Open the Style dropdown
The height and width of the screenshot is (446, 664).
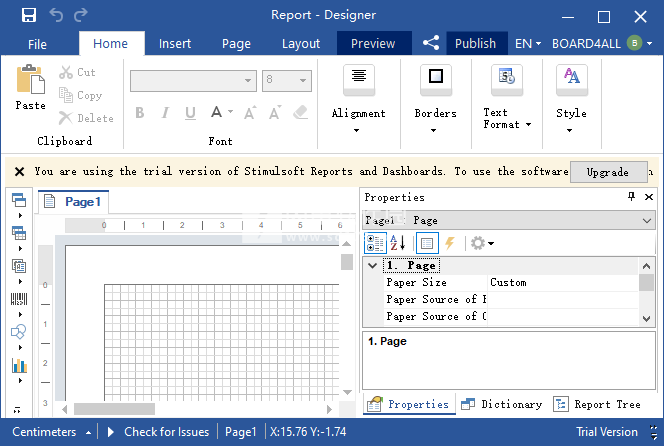(571, 100)
